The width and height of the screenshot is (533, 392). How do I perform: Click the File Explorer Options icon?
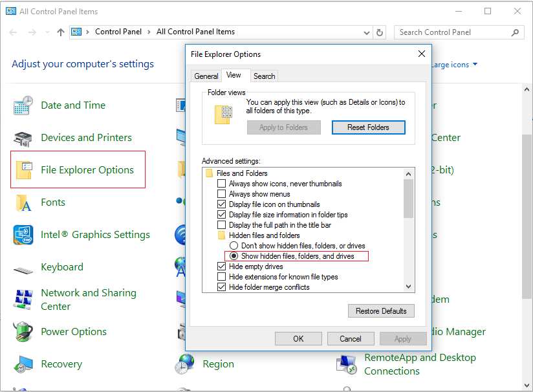click(23, 170)
